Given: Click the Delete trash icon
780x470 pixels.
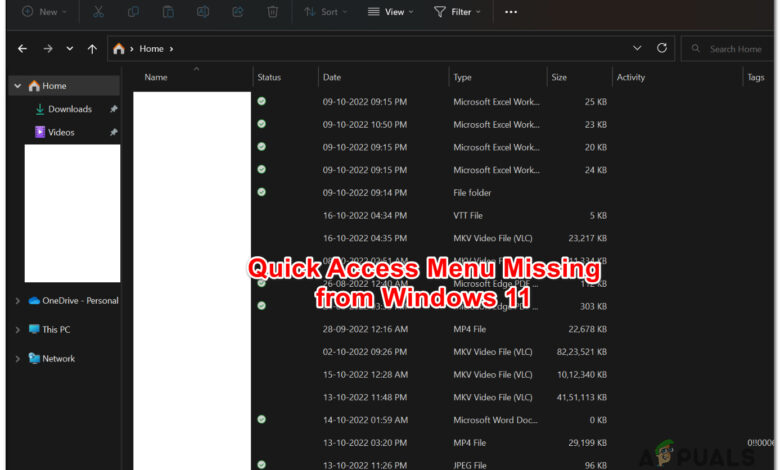Looking at the screenshot, I should coord(273,12).
